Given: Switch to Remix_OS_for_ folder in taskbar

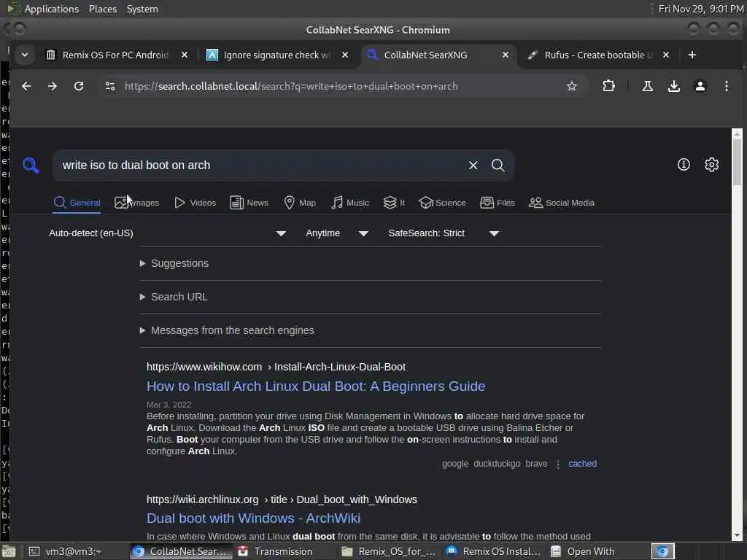Looking at the screenshot, I should pyautogui.click(x=390, y=551).
